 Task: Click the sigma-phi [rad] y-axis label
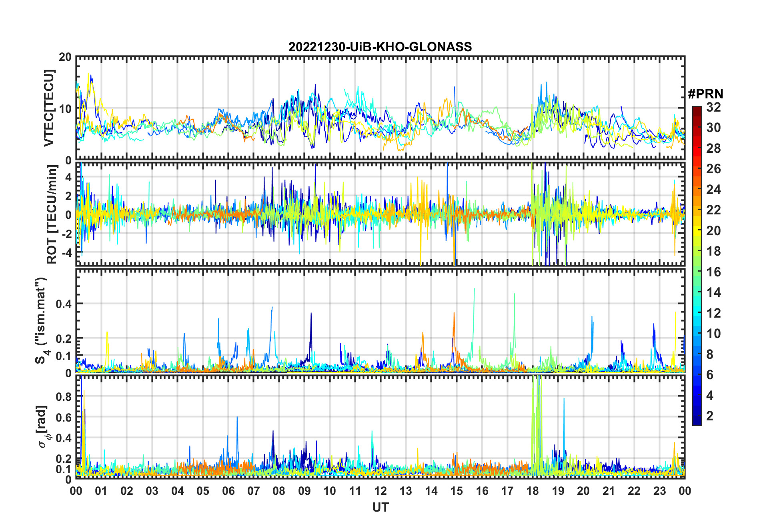coord(44,426)
